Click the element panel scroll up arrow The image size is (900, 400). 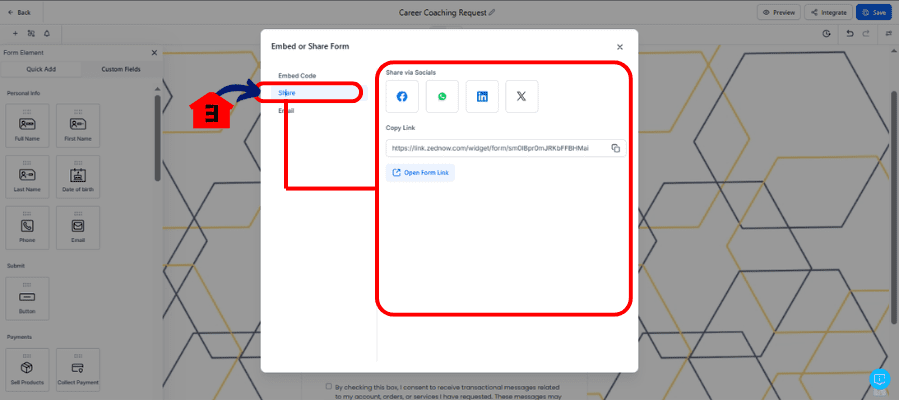click(157, 89)
